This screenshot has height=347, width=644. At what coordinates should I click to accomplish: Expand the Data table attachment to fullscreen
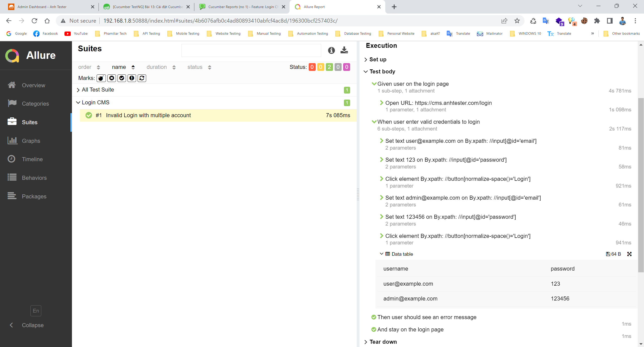click(x=629, y=254)
